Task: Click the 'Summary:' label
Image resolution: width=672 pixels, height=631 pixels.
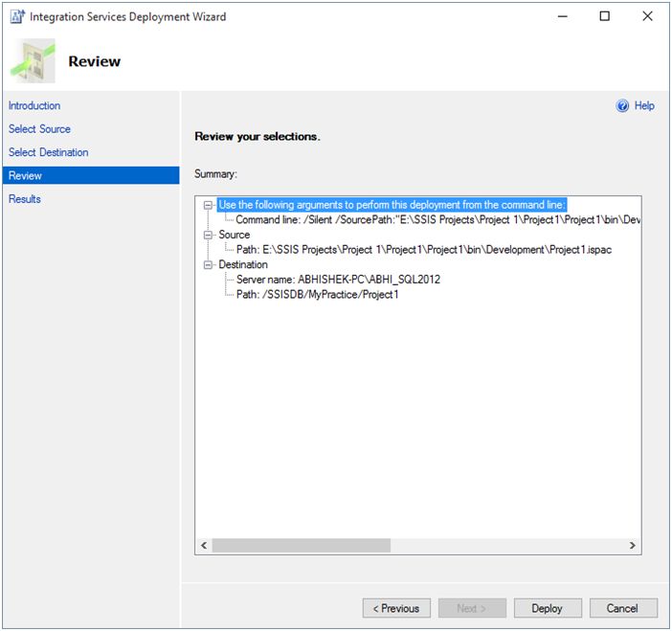Action: point(215,174)
